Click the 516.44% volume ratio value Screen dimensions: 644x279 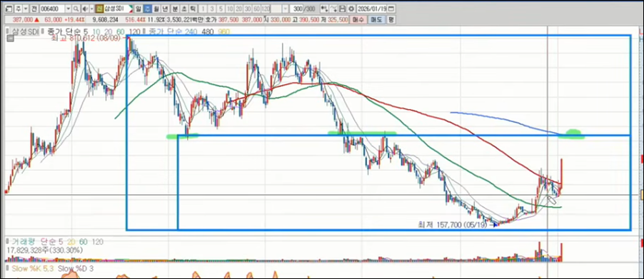tap(135, 20)
